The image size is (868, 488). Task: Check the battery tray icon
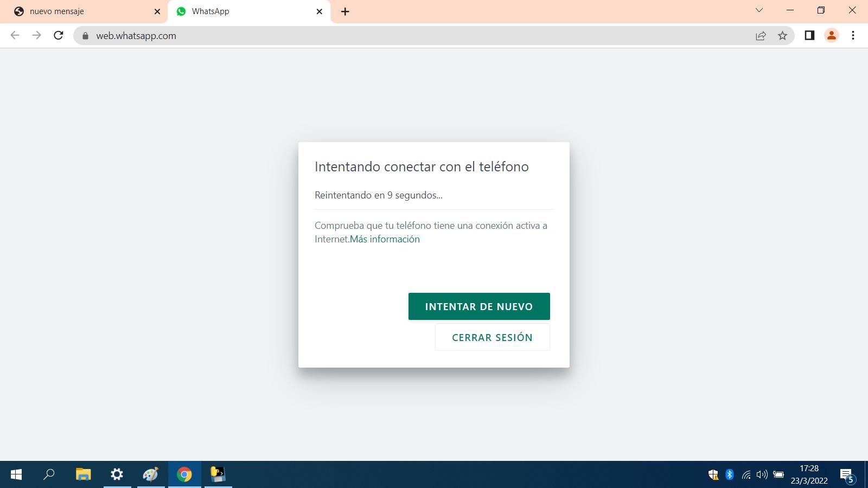(778, 475)
